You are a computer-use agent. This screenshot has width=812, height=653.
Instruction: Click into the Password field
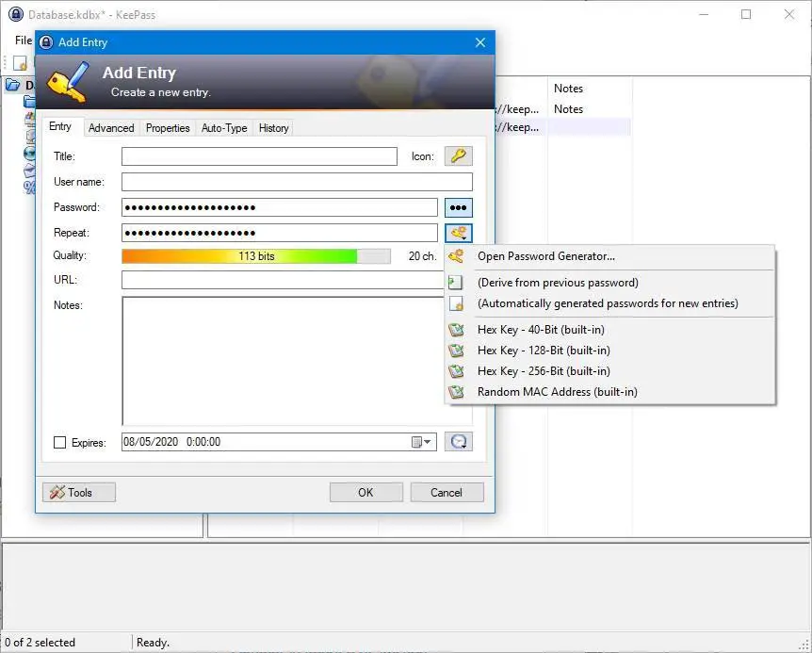280,207
